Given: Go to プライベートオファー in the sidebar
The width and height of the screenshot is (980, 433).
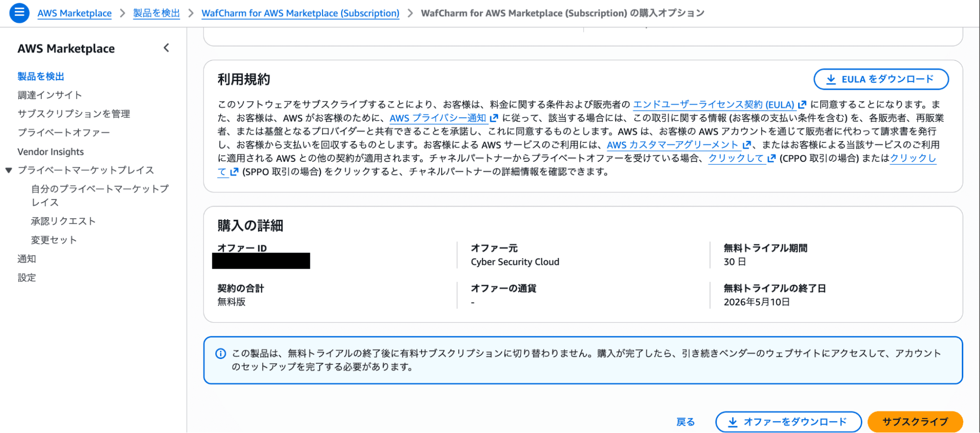Looking at the screenshot, I should click(x=64, y=132).
